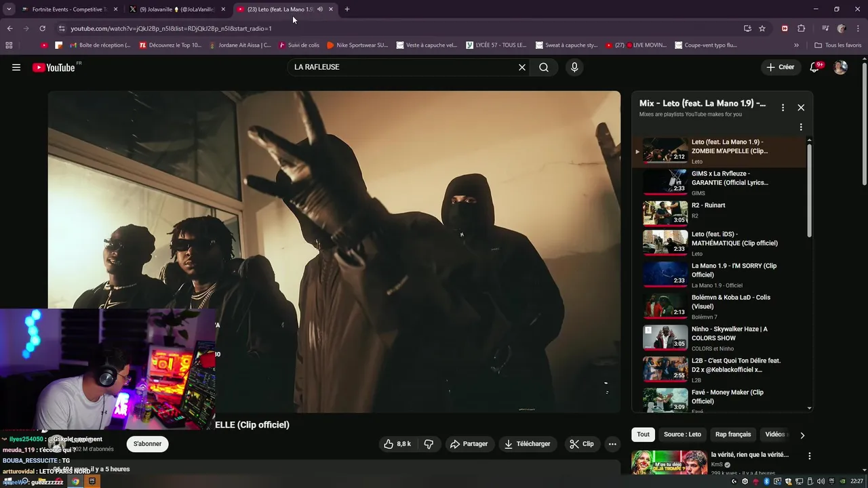Show hidden bookmarks with double chevron
Screen dimensions: 868x488
[797, 45]
